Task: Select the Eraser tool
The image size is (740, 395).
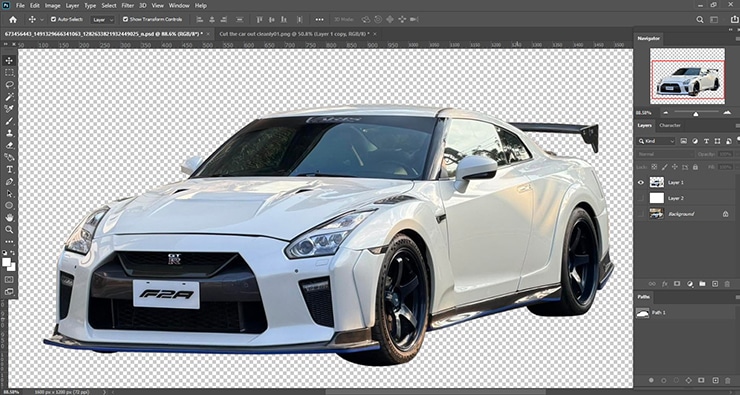Action: click(9, 145)
